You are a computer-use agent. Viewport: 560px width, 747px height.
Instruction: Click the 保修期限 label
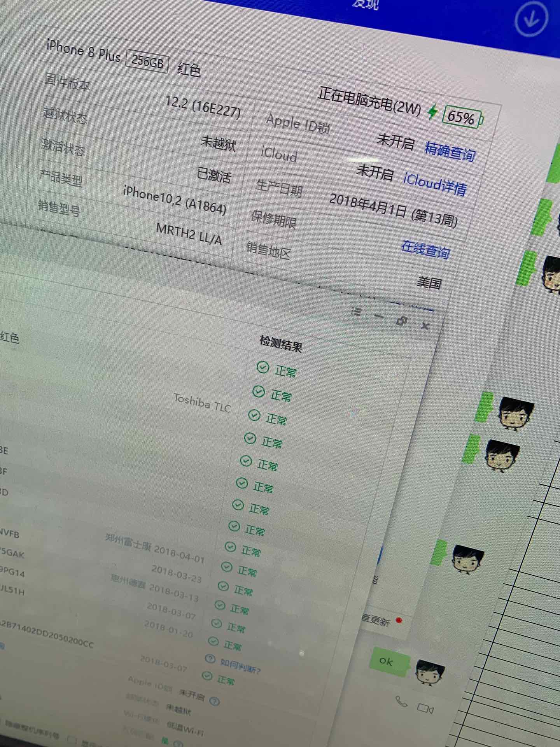click(273, 219)
